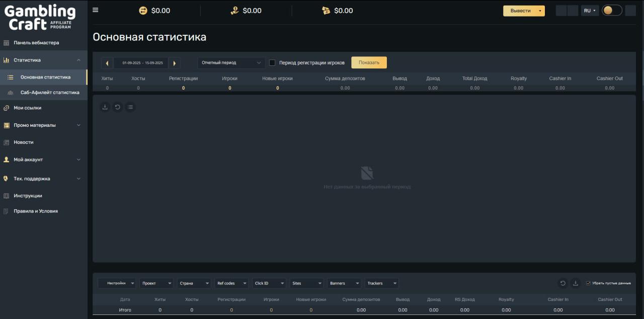Click the table reset icon
Viewport: 644px width, 319px height.
tap(562, 283)
